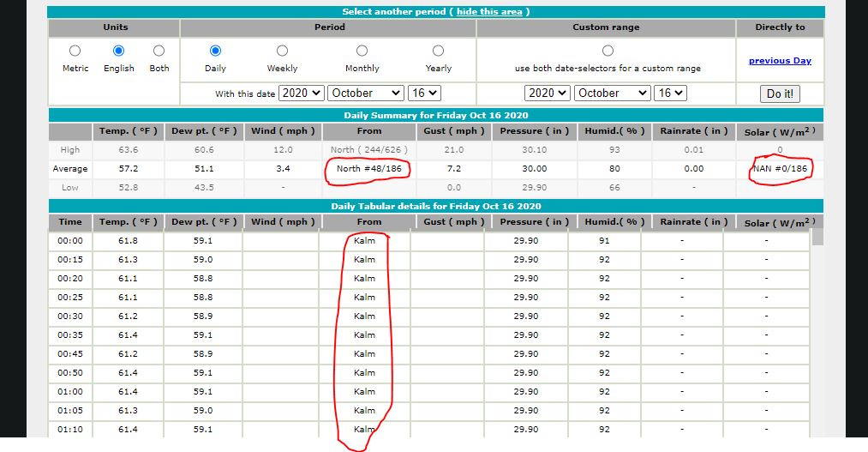Click the 00:00 time cell
This screenshot has width=868, height=452.
pyautogui.click(x=70, y=240)
